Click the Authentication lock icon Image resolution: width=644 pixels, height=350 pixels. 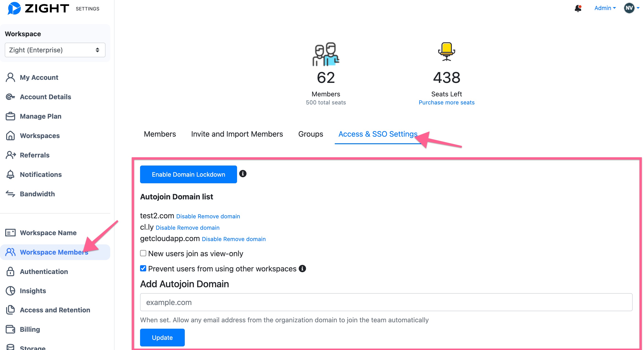[10, 271]
